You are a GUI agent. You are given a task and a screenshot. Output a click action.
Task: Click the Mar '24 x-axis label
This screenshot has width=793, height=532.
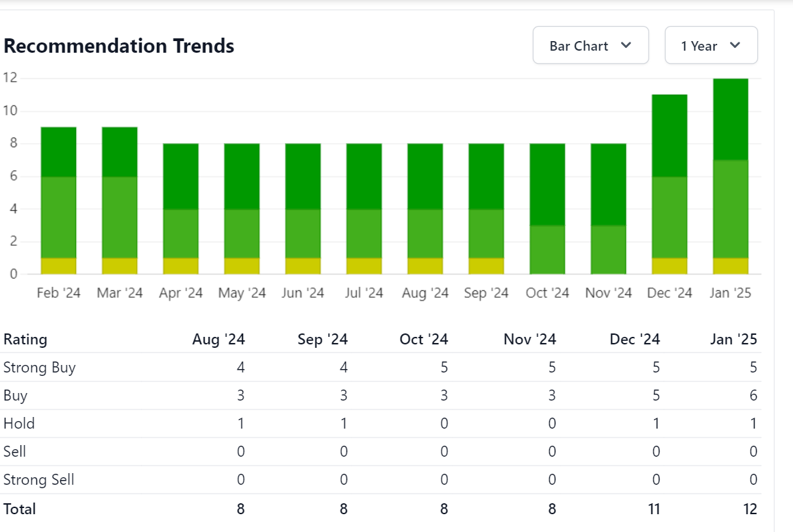tap(120, 293)
